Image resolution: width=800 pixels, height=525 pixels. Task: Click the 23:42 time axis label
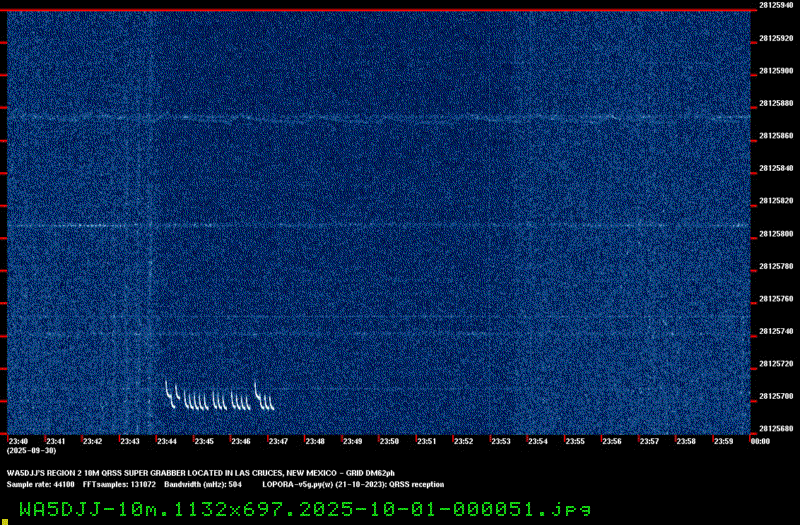[x=92, y=441]
